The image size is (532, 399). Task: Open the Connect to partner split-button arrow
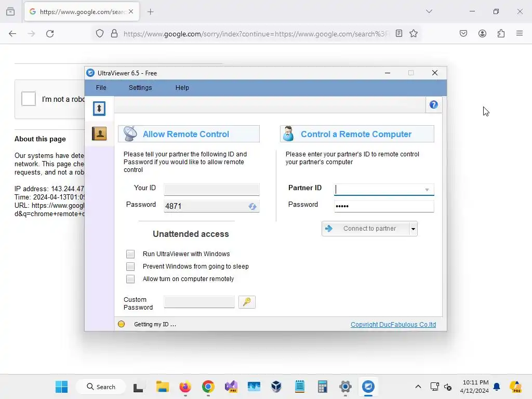point(413,229)
